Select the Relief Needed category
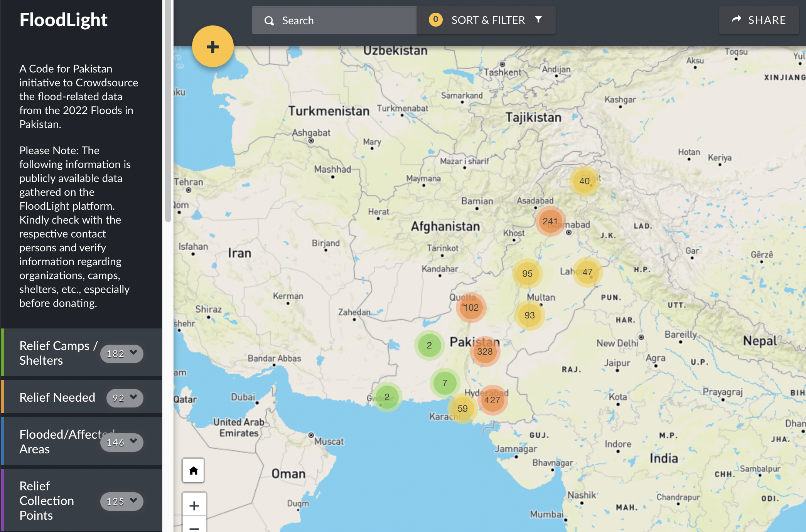Viewport: 806px width, 532px height. click(x=81, y=397)
